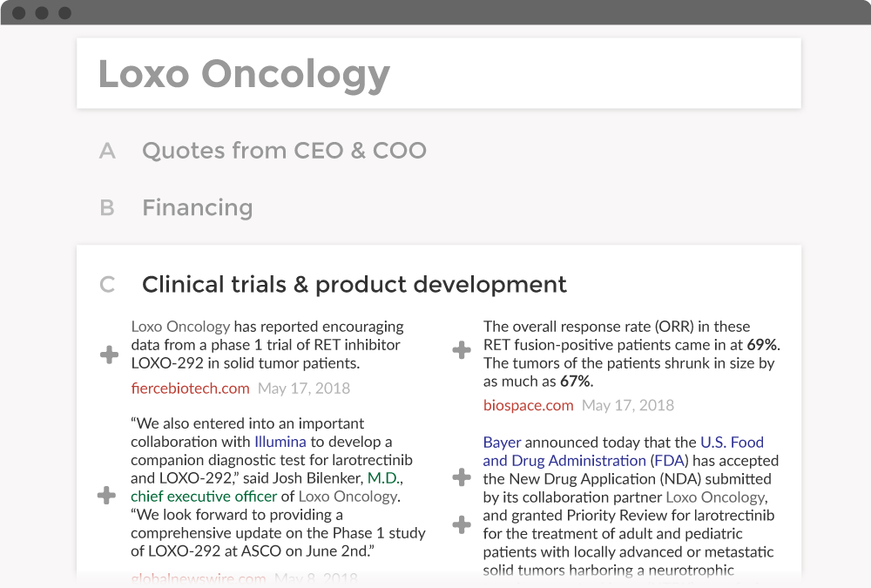Collapse Clinical trials & product development section
This screenshot has height=588, width=871.
[x=354, y=285]
